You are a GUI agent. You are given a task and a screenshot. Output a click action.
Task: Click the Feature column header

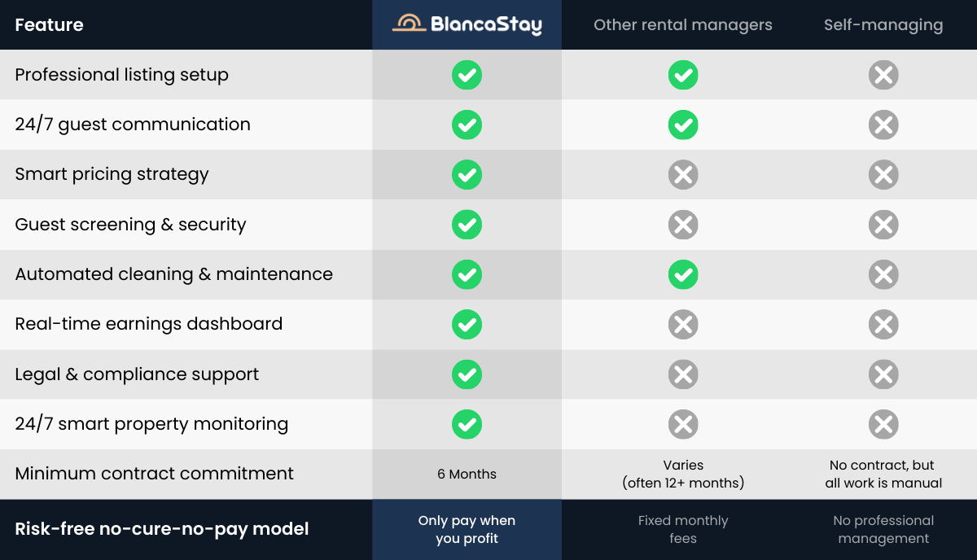[x=49, y=25]
